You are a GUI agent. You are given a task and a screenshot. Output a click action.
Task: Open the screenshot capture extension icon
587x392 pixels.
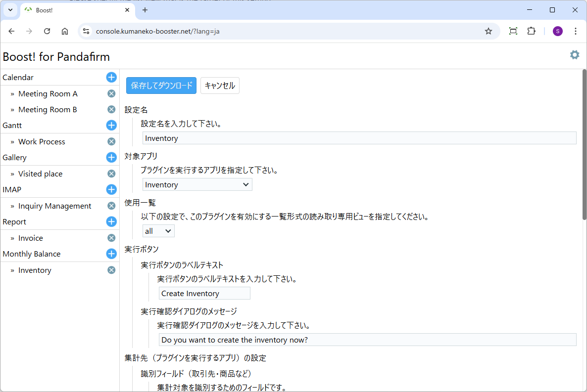pyautogui.click(x=513, y=32)
